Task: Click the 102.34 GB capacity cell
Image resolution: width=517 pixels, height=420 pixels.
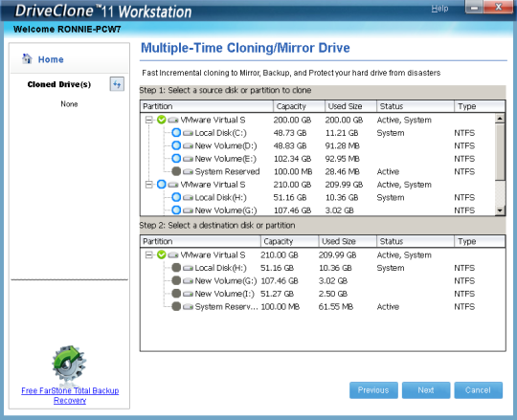Action: point(292,159)
